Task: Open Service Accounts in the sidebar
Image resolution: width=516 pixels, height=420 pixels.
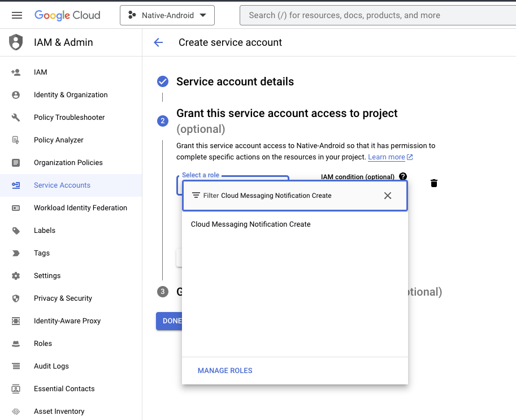Action: 62,185
